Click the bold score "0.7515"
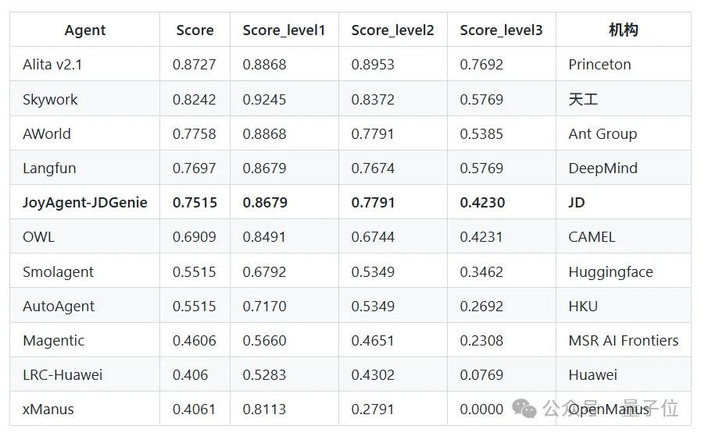The height and width of the screenshot is (436, 701). point(194,203)
